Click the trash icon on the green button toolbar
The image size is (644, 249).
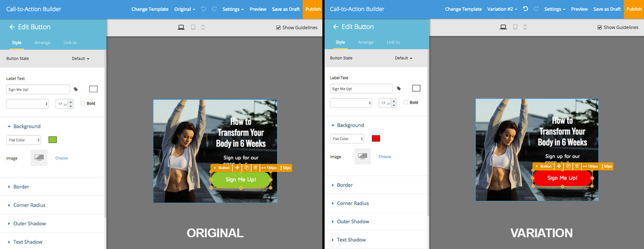coord(255,168)
